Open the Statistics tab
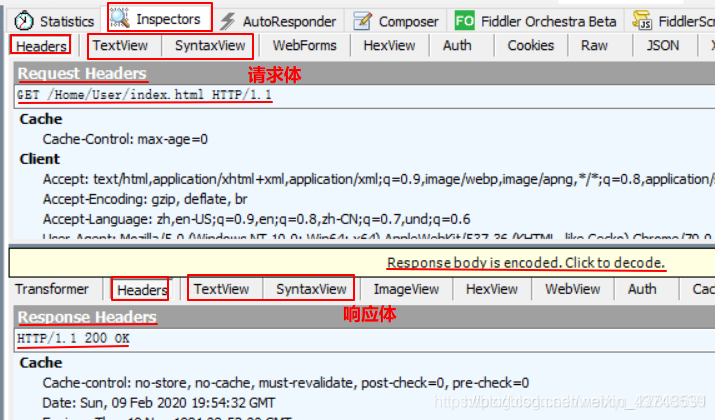715x420 pixels. pyautogui.click(x=54, y=21)
